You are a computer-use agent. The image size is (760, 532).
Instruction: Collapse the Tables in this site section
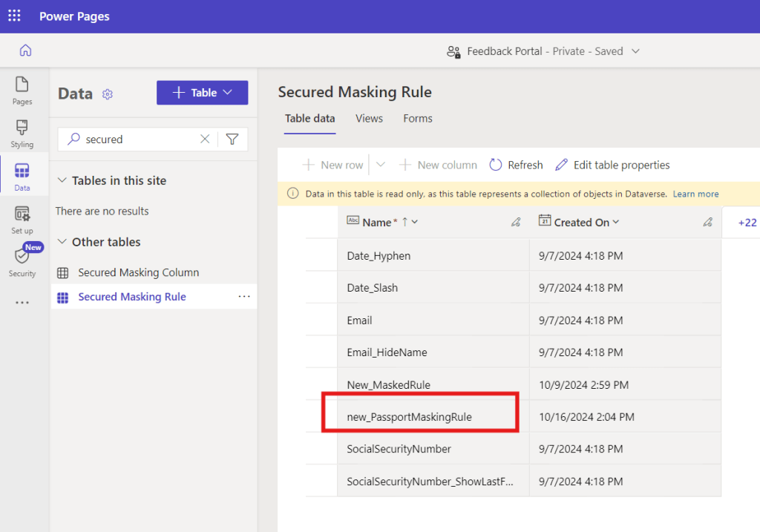tap(62, 180)
